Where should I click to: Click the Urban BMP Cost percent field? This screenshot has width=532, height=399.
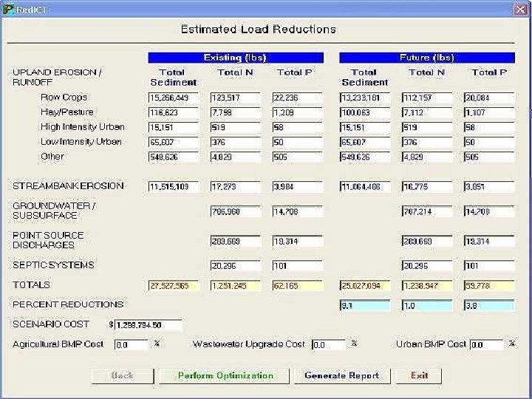click(x=487, y=345)
